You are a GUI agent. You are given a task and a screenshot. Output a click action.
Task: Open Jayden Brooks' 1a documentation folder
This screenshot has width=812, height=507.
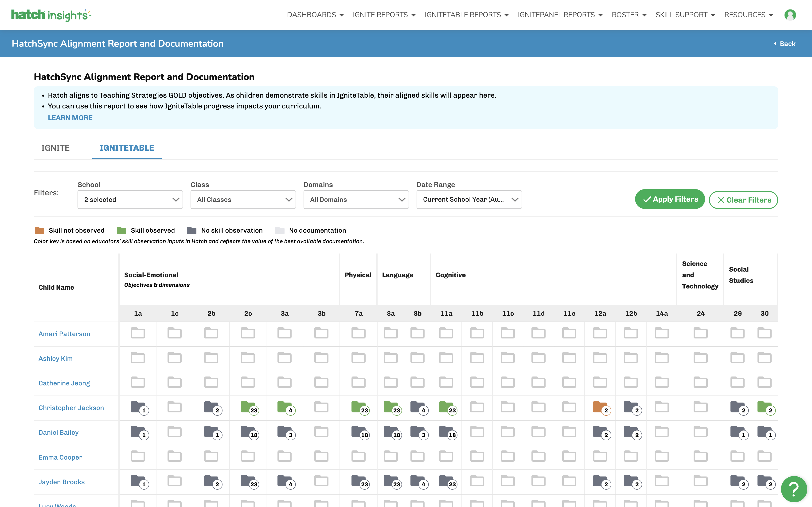pos(138,481)
